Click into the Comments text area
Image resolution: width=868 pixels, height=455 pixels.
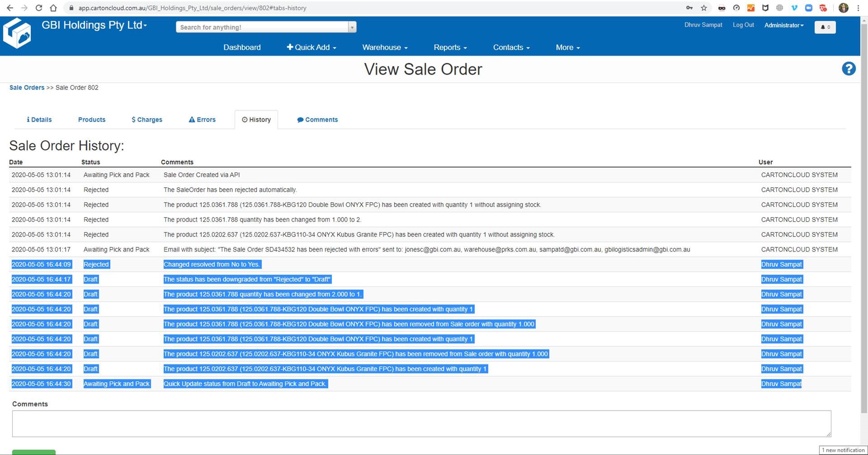(421, 424)
